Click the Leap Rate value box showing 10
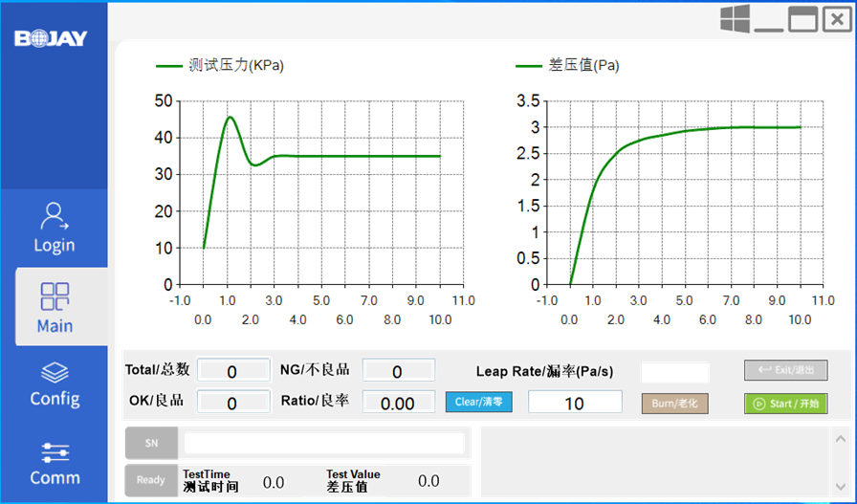Screen dimensions: 857x504 click(575, 404)
